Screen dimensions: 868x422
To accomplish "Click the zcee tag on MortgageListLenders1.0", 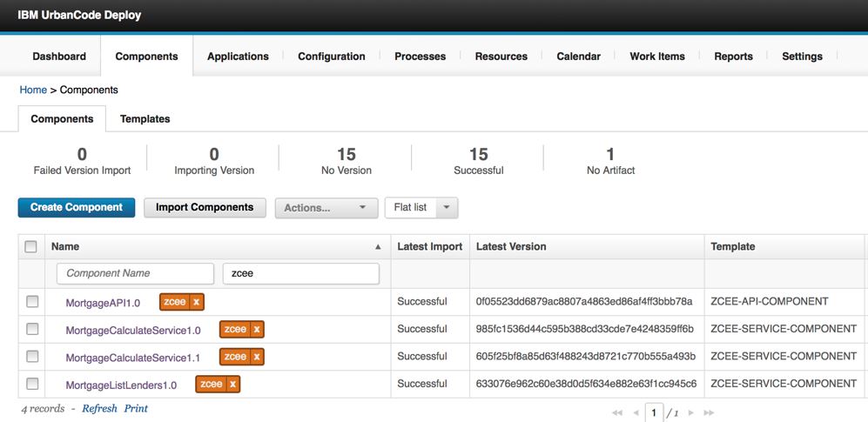I will click(211, 385).
